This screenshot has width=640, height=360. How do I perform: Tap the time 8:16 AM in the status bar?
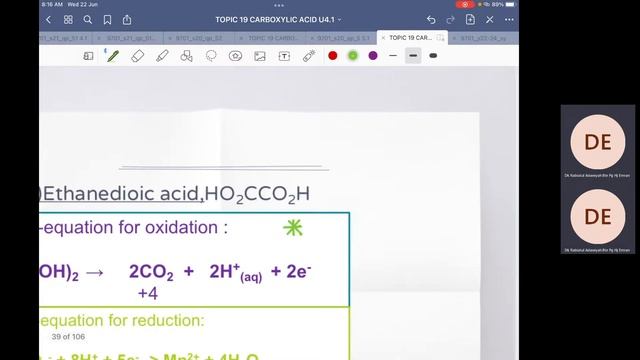[x=52, y=4]
